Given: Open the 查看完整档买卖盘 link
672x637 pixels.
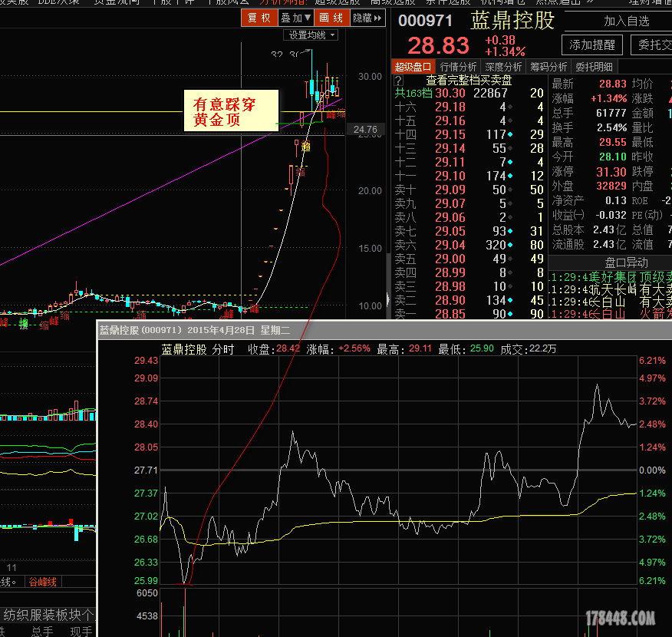Looking at the screenshot, I should (469, 80).
